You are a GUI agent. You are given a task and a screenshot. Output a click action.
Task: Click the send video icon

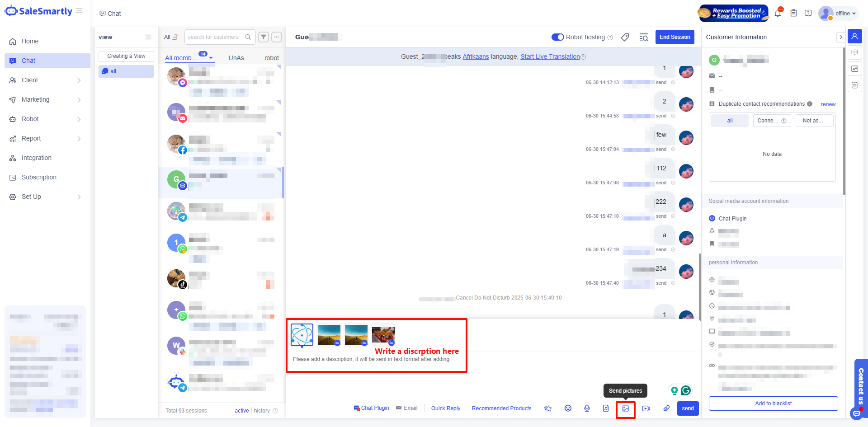click(x=646, y=408)
